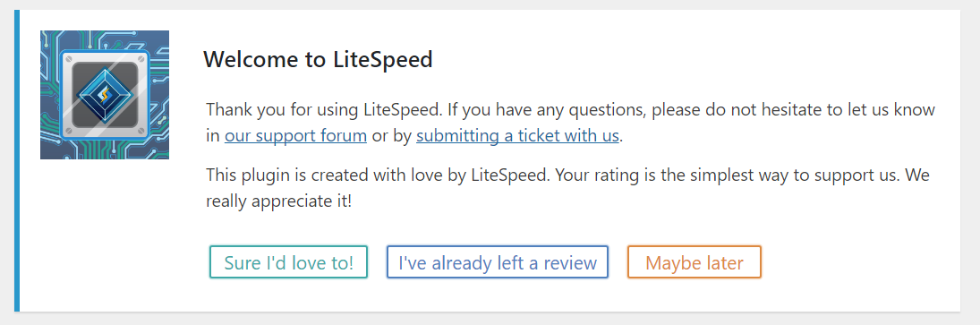Open the "our support forum" link
This screenshot has height=325, width=980.
click(295, 135)
